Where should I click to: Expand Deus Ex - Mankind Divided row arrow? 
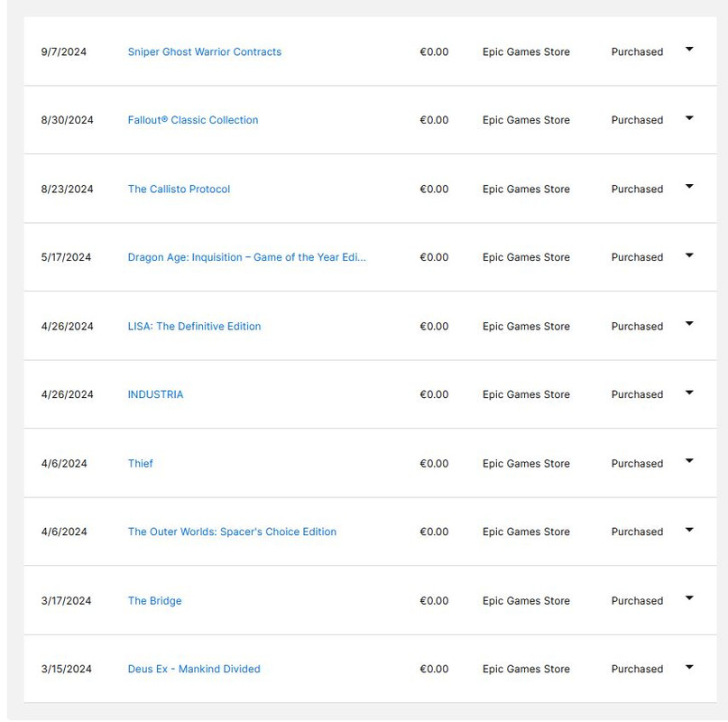coord(689,667)
